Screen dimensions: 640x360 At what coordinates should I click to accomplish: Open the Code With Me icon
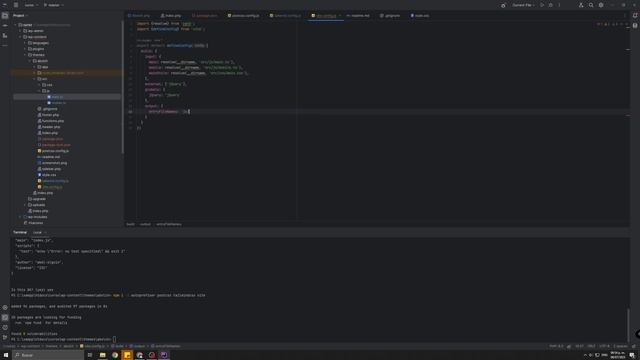(x=581, y=5)
